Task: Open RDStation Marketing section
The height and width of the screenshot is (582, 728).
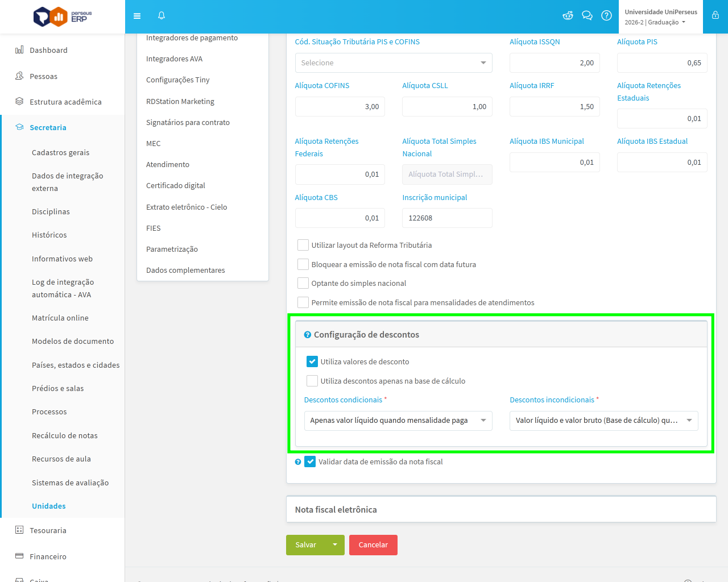Action: pyautogui.click(x=180, y=101)
